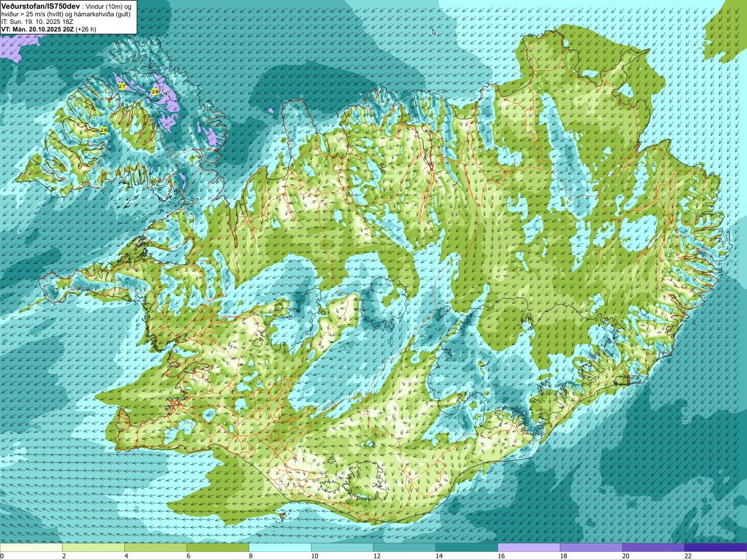
Task: Click the yellow 28 gust marker beside purple area
Action: 155,92
